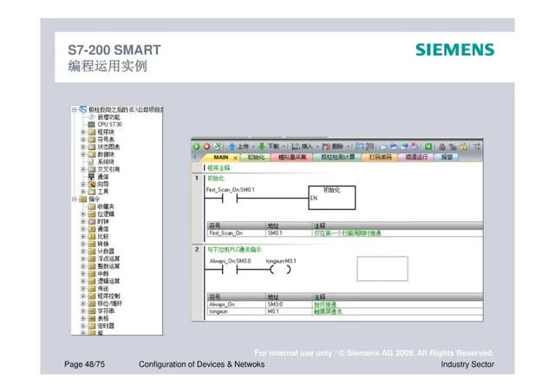
Task: Click the red Stop PLC icon
Action: (207, 147)
